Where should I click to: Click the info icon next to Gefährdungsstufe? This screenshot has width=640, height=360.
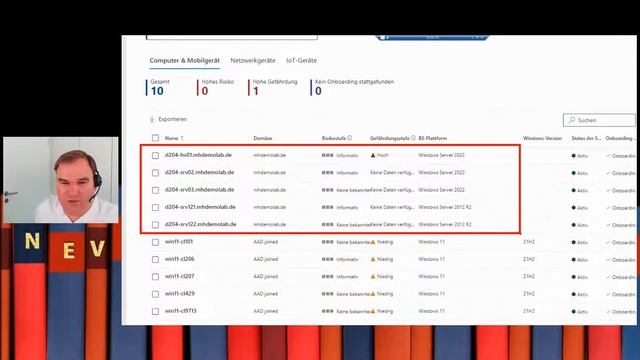tap(413, 138)
